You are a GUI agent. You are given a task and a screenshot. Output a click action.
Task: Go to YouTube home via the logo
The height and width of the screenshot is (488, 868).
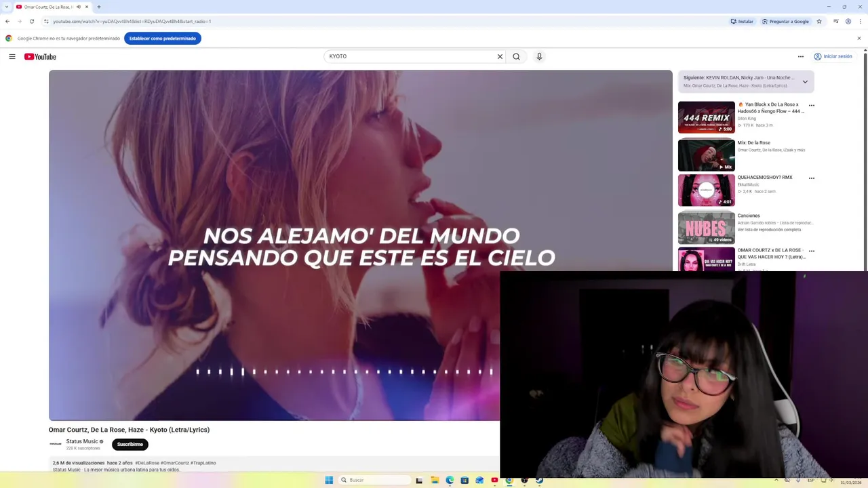click(40, 57)
